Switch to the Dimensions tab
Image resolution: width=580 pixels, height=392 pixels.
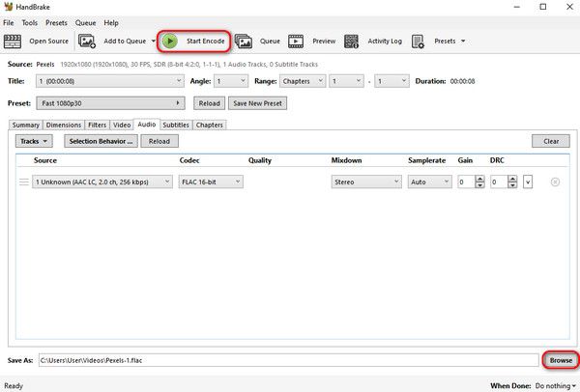pyautogui.click(x=64, y=125)
